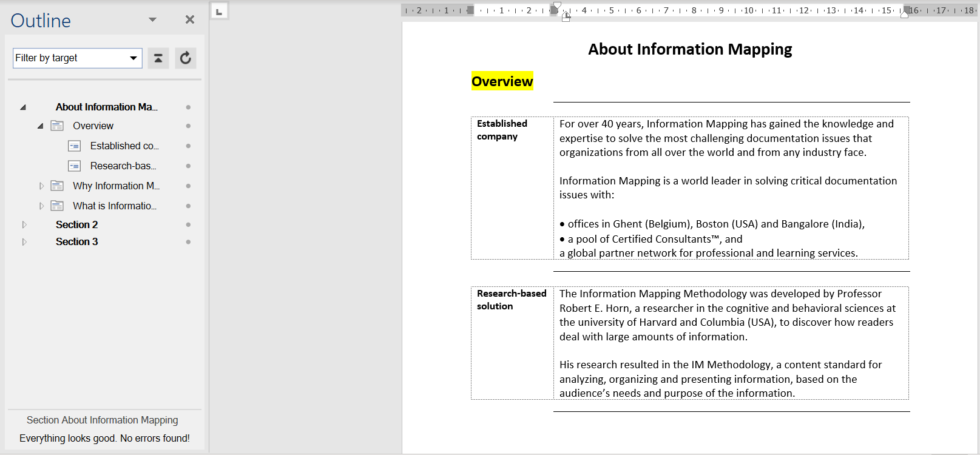Click the line 'a global partner network'

coord(708,254)
